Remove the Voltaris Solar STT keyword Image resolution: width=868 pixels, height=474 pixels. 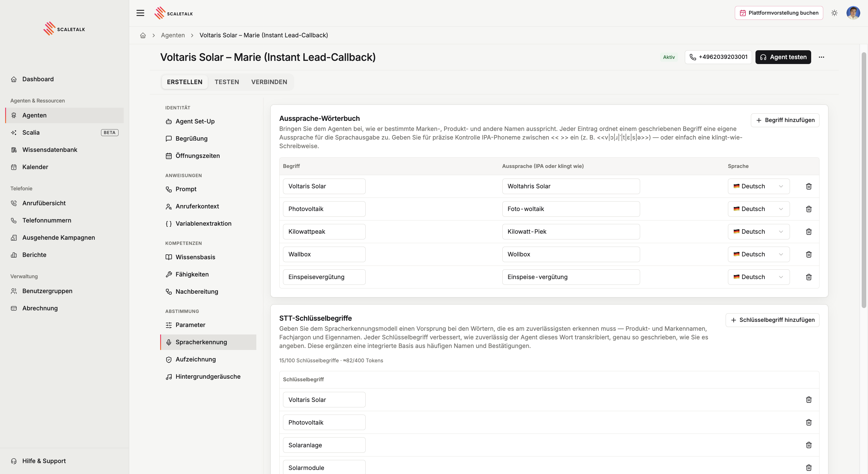[x=809, y=400]
